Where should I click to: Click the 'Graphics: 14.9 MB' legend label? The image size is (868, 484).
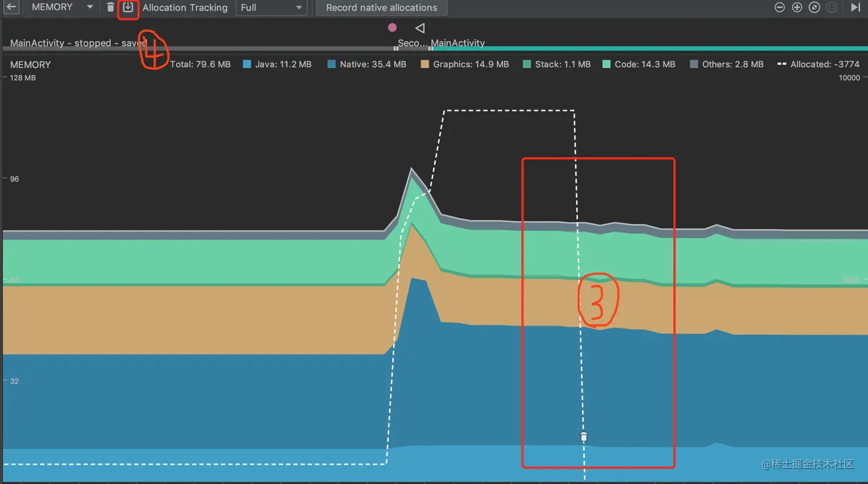(471, 64)
